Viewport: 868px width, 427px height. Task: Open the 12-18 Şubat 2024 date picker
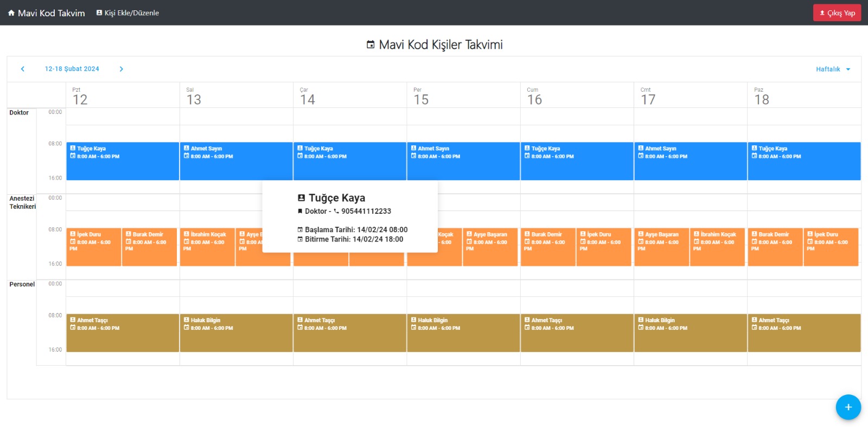(72, 69)
